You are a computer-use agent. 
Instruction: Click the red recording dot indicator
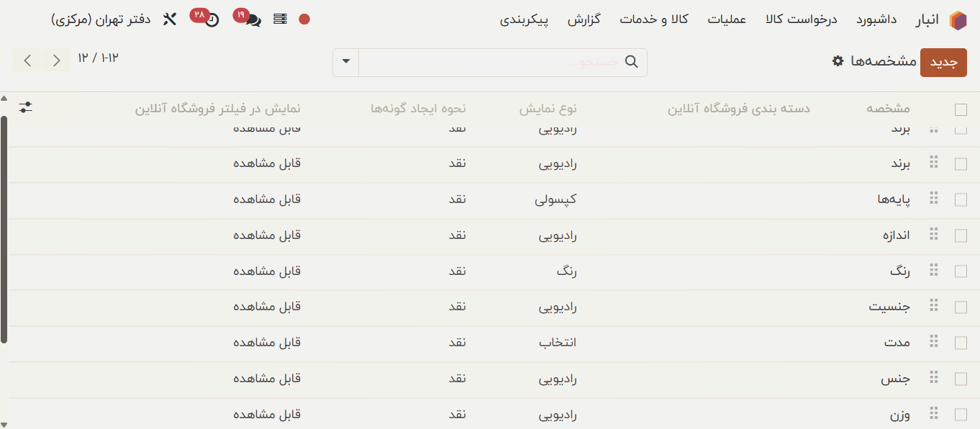click(x=304, y=19)
